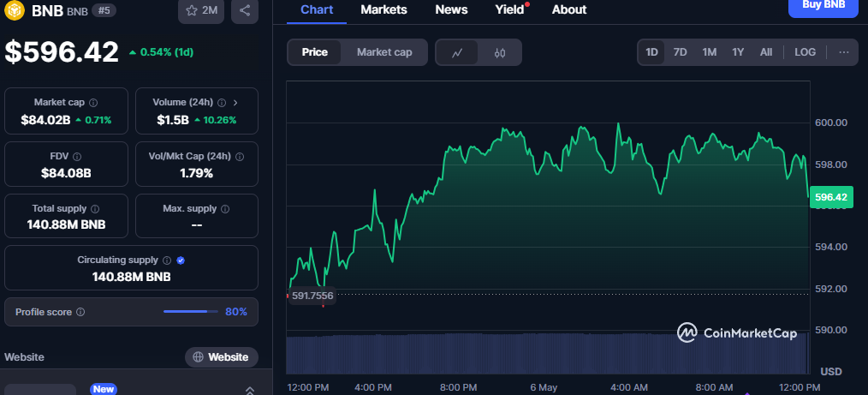Click the $84.08B FDV value
Screen dimensions: 868x395
[x=67, y=173]
